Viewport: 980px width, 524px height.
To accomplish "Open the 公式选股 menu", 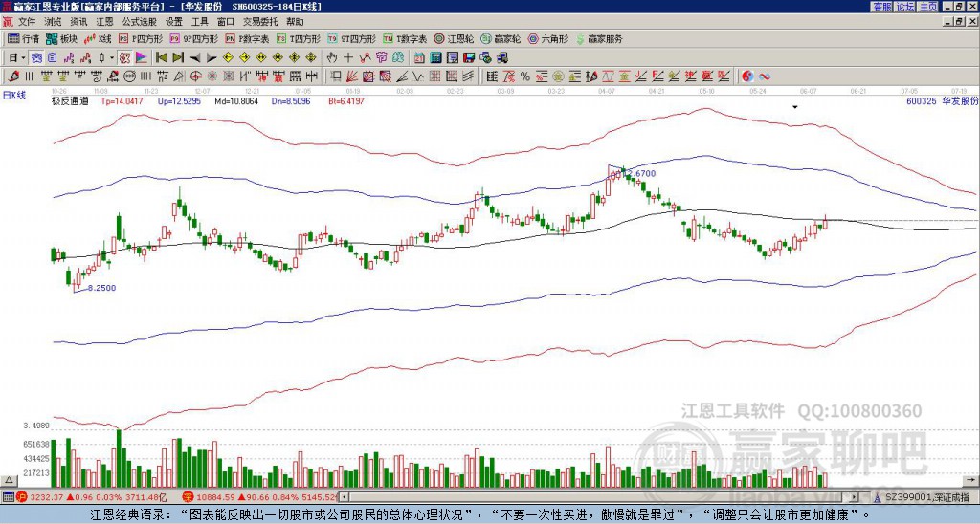I will pyautogui.click(x=140, y=22).
